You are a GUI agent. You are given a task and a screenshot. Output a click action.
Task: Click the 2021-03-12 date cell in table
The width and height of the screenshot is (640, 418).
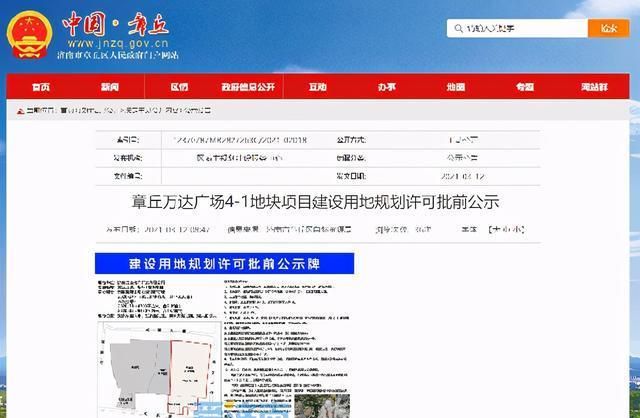(462, 176)
